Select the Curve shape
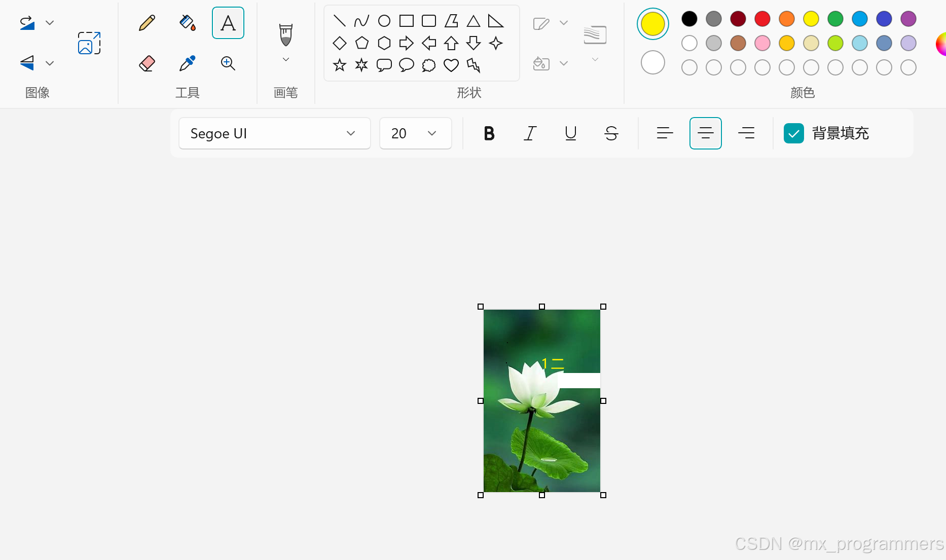This screenshot has height=560, width=946. [362, 21]
